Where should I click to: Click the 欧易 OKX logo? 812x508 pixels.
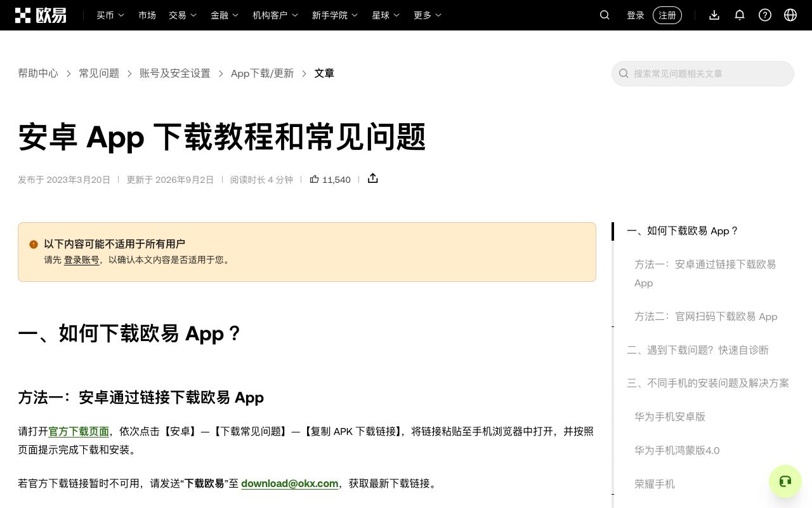coord(41,15)
